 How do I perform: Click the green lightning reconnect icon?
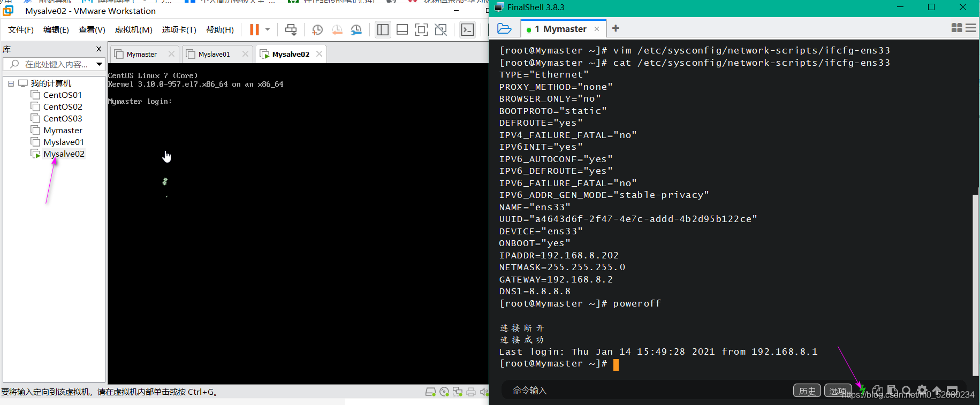862,390
